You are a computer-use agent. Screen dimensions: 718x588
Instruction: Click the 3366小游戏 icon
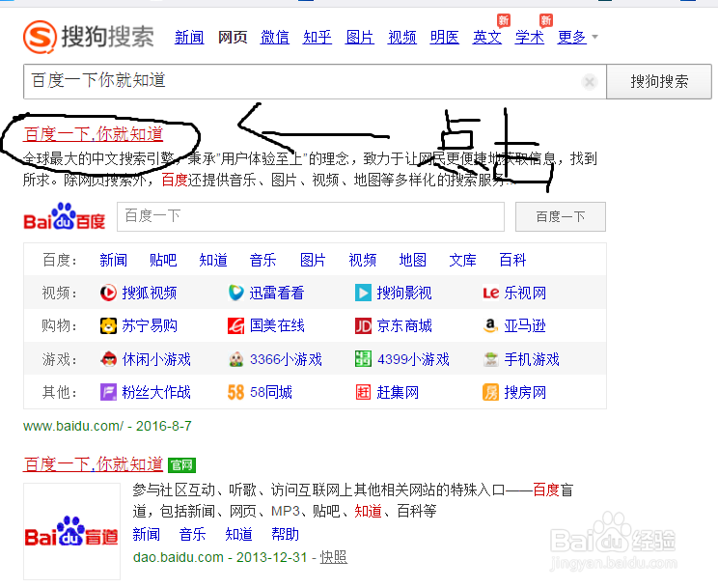pos(235,359)
